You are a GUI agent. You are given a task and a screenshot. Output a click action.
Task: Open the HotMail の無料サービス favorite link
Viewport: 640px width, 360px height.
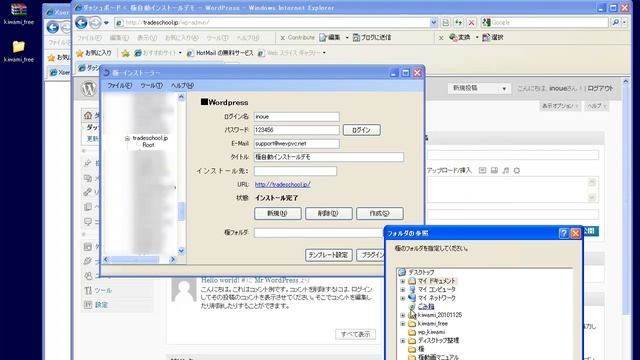(220, 53)
